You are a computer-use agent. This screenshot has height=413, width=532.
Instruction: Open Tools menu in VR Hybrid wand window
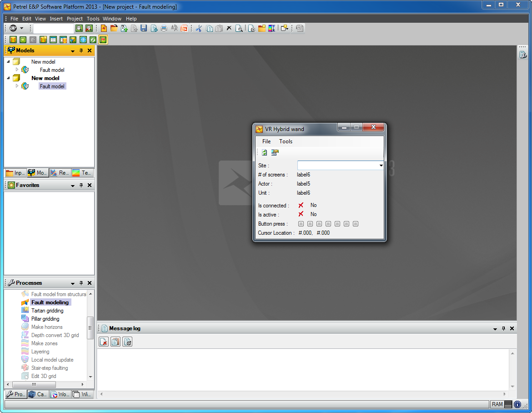point(286,141)
